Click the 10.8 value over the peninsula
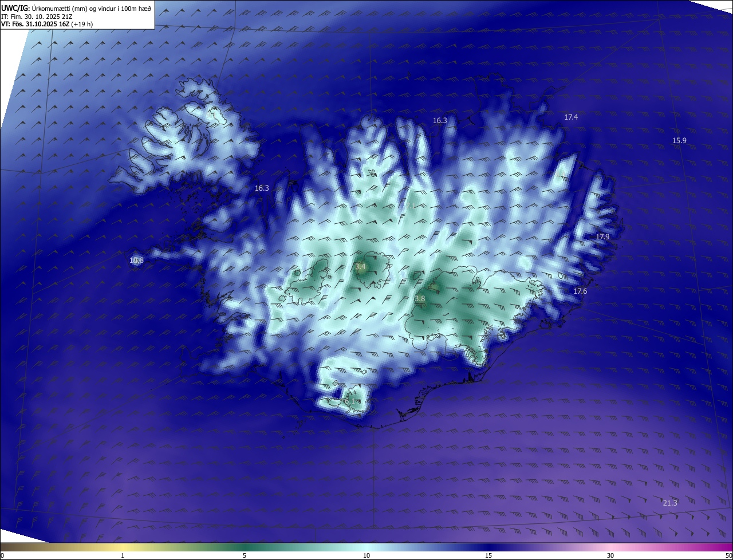This screenshot has height=560, width=733. point(136,260)
